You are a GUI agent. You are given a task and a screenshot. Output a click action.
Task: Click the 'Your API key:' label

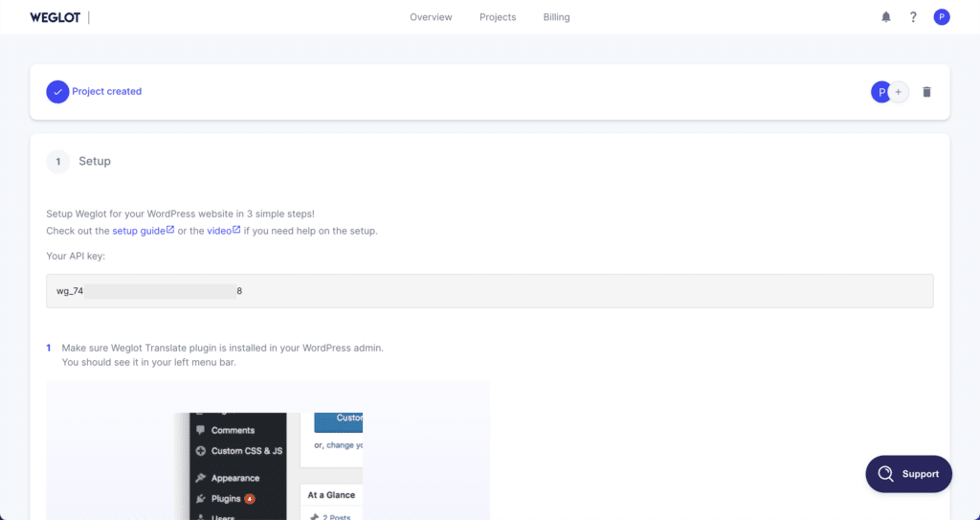(76, 256)
